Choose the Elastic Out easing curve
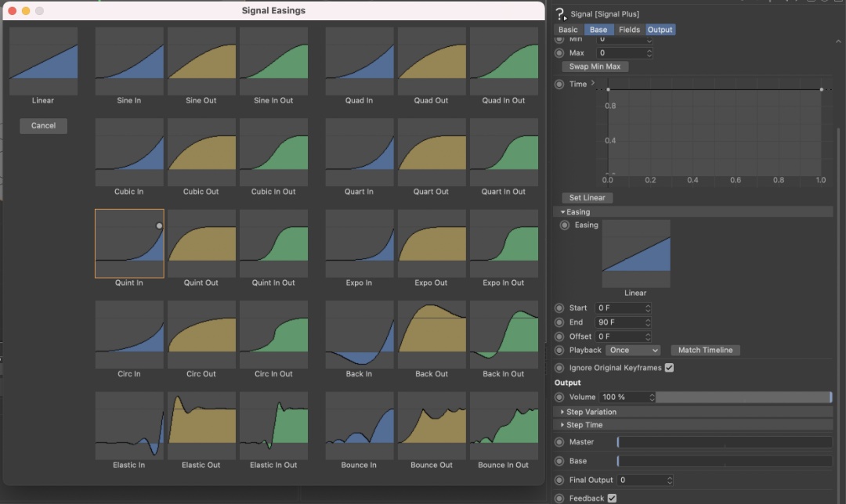 [201, 426]
